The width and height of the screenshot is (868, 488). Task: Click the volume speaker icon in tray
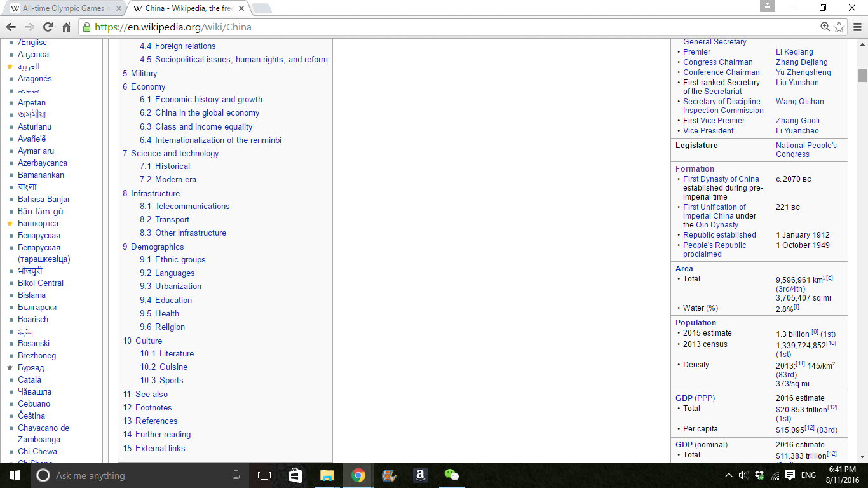[743, 475]
